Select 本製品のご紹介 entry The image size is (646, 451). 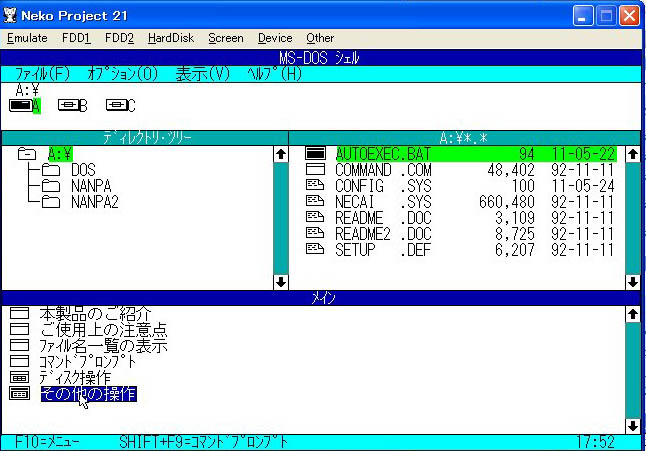point(96,314)
